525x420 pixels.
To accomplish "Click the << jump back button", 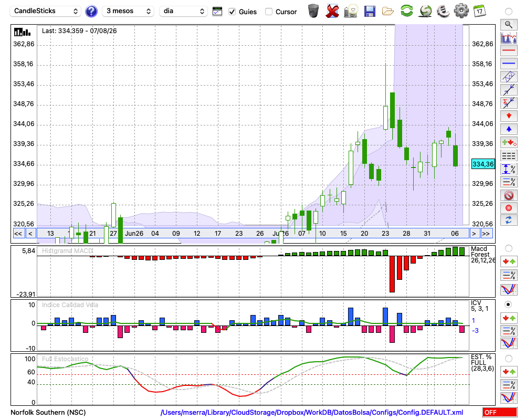I will tap(18, 234).
